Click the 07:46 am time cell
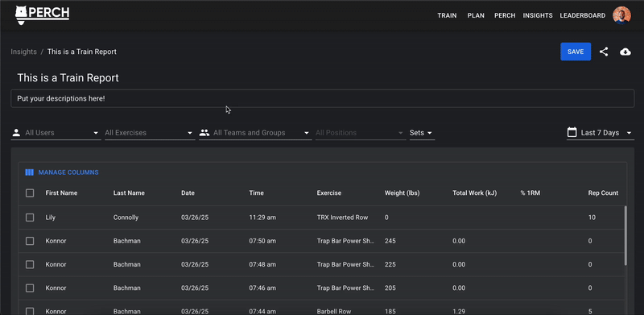644x315 pixels. (263, 288)
